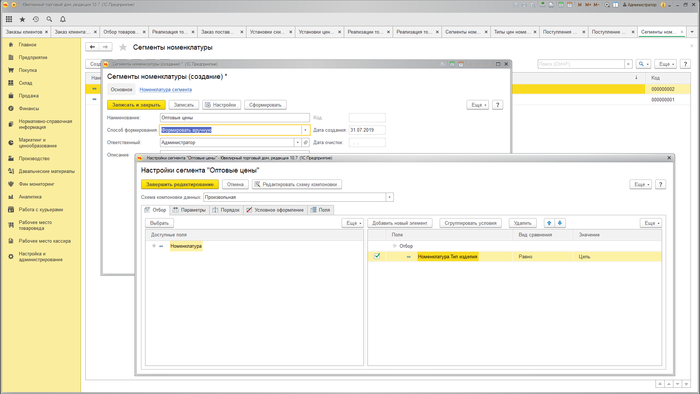Viewport: 700px width, 394px height.
Task: Open the sections grid menu icon
Action: tap(9, 19)
